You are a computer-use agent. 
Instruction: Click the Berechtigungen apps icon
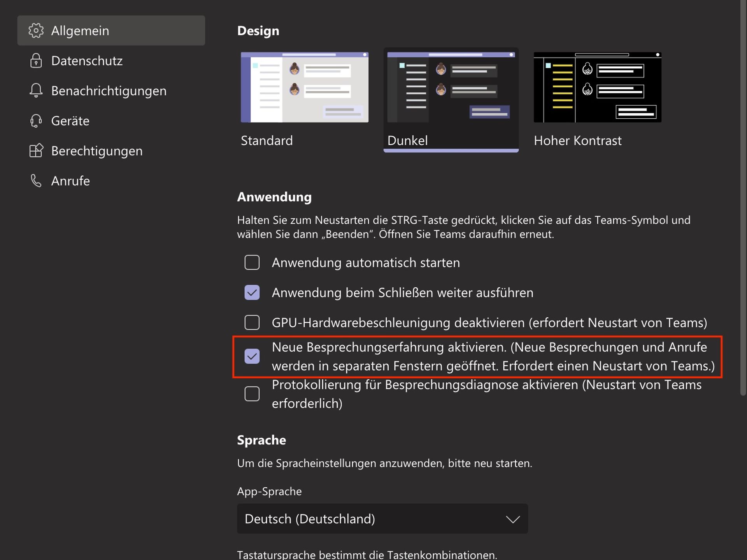36,151
